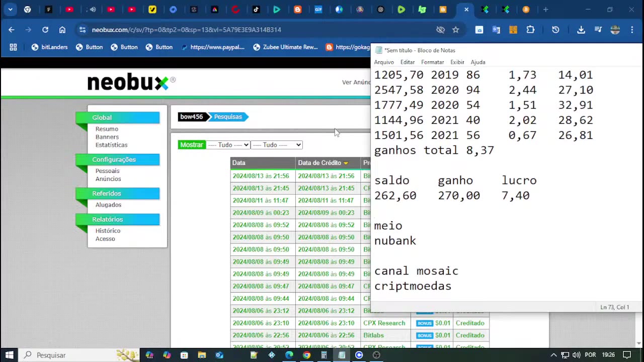The height and width of the screenshot is (362, 644).
Task: Open the notification center icon
Action: click(627, 355)
